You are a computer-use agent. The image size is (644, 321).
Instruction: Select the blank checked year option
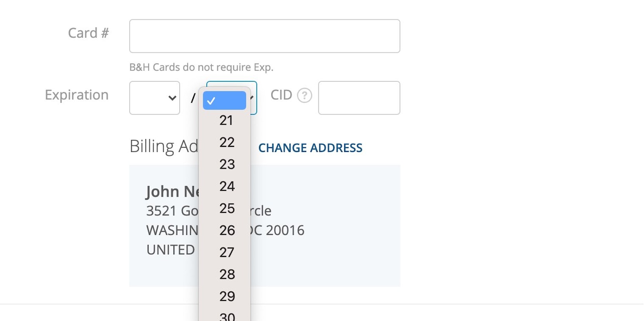point(224,101)
